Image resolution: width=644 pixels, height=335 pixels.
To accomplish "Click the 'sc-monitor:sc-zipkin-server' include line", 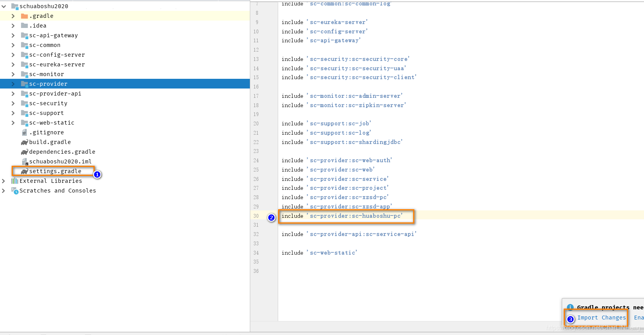I will tap(344, 105).
